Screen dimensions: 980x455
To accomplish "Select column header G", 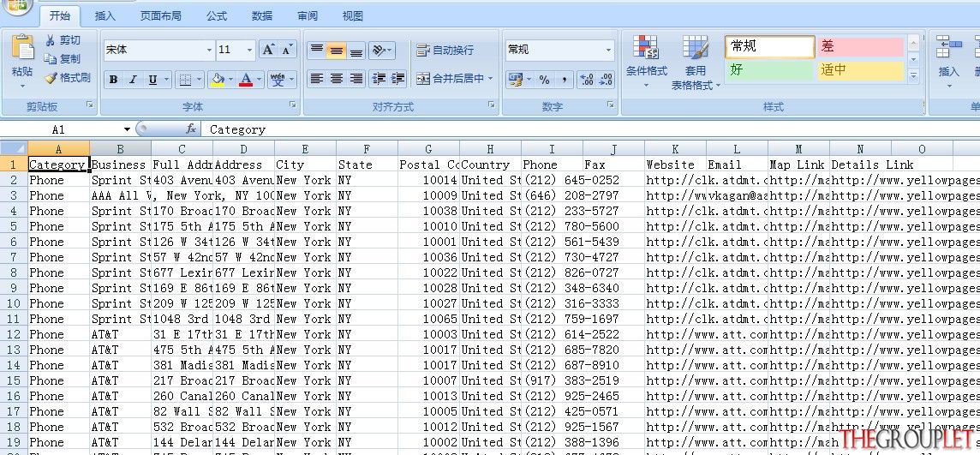I will 428,149.
